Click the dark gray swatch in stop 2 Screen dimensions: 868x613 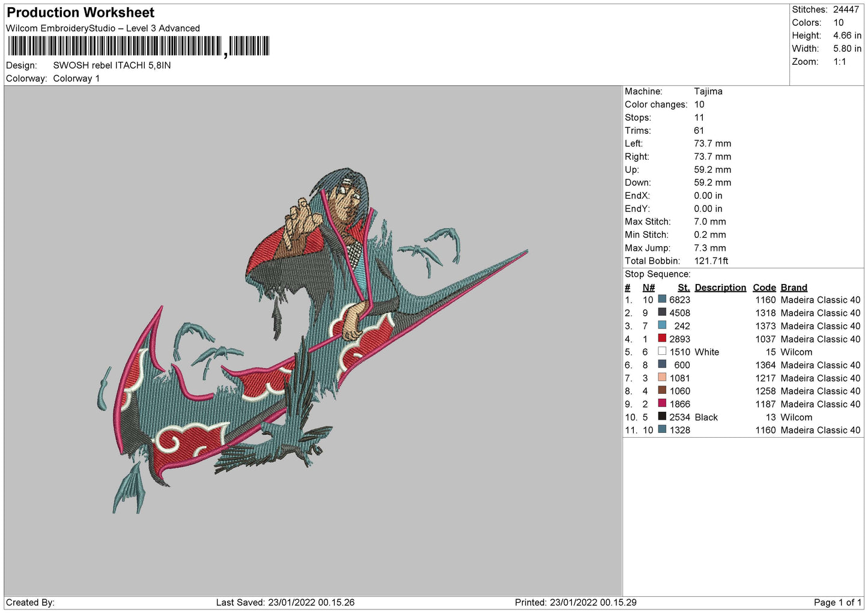662,312
